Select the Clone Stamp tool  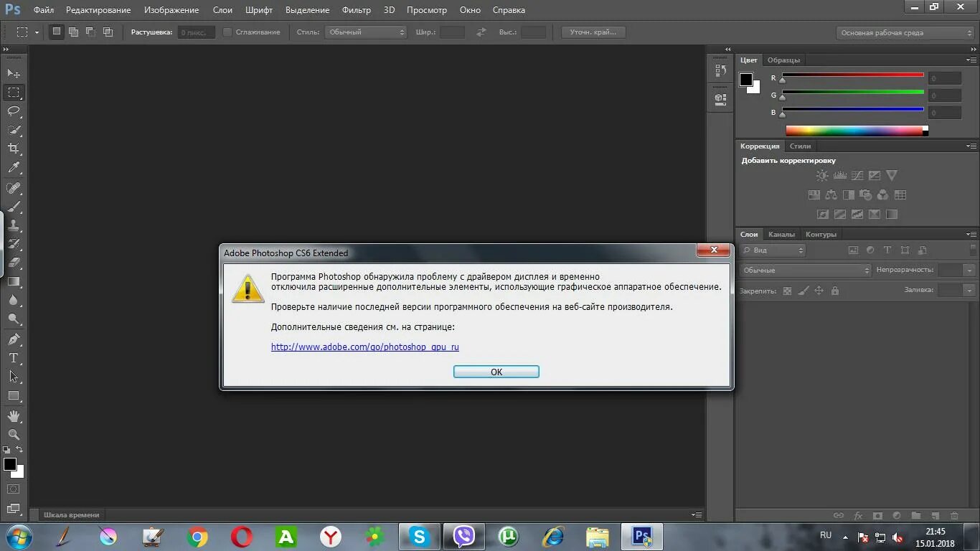click(x=14, y=225)
